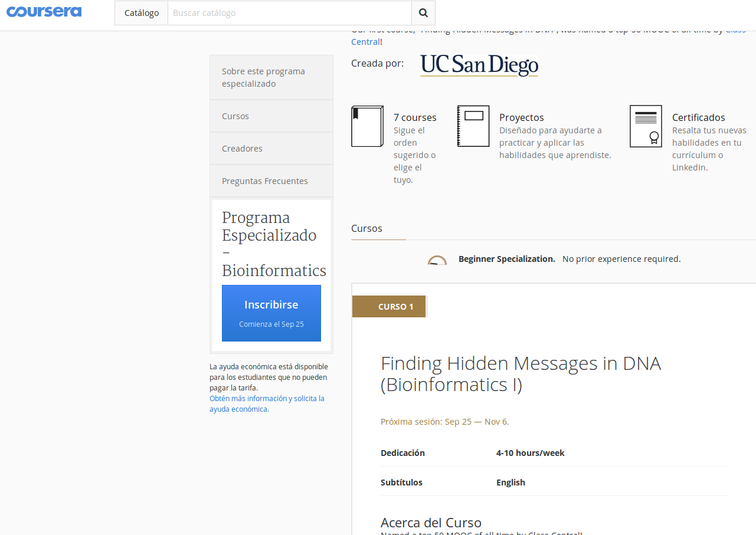The width and height of the screenshot is (756, 535).
Task: Click the Coursera logo
Action: [x=44, y=12]
